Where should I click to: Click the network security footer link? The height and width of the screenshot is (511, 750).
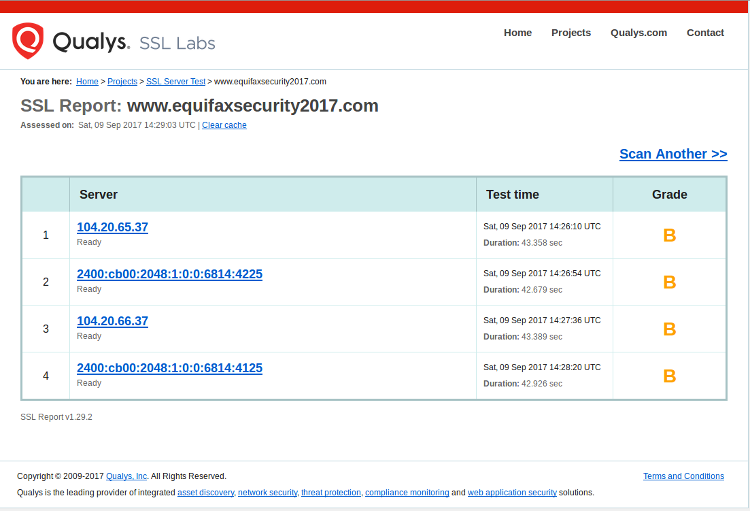(x=267, y=492)
